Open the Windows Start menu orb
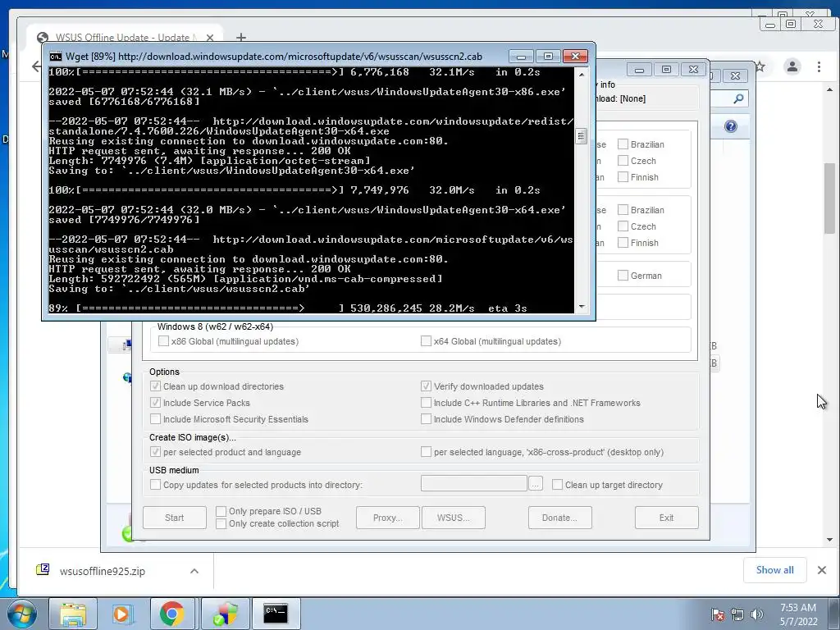 click(21, 614)
